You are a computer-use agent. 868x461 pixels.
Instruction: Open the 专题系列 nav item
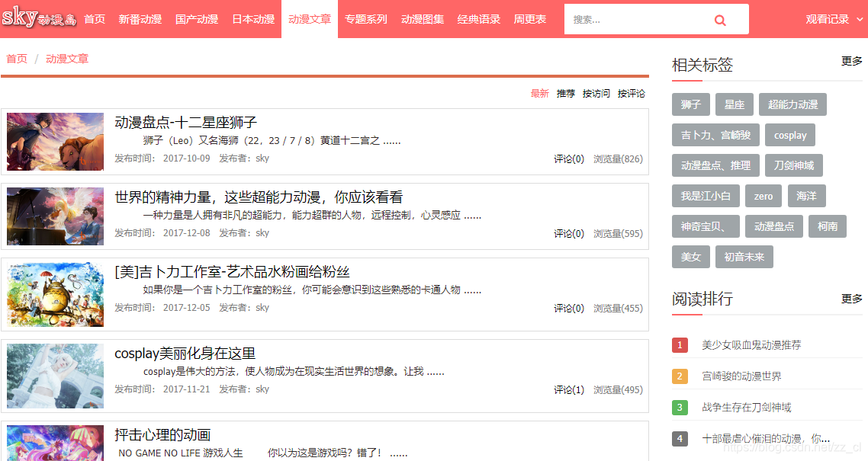366,19
